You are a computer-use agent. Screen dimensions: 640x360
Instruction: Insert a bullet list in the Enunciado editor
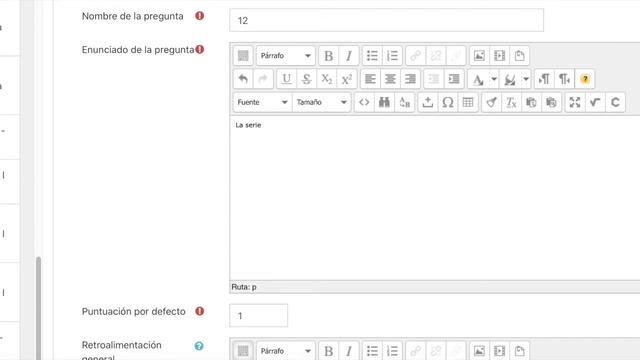tap(372, 56)
